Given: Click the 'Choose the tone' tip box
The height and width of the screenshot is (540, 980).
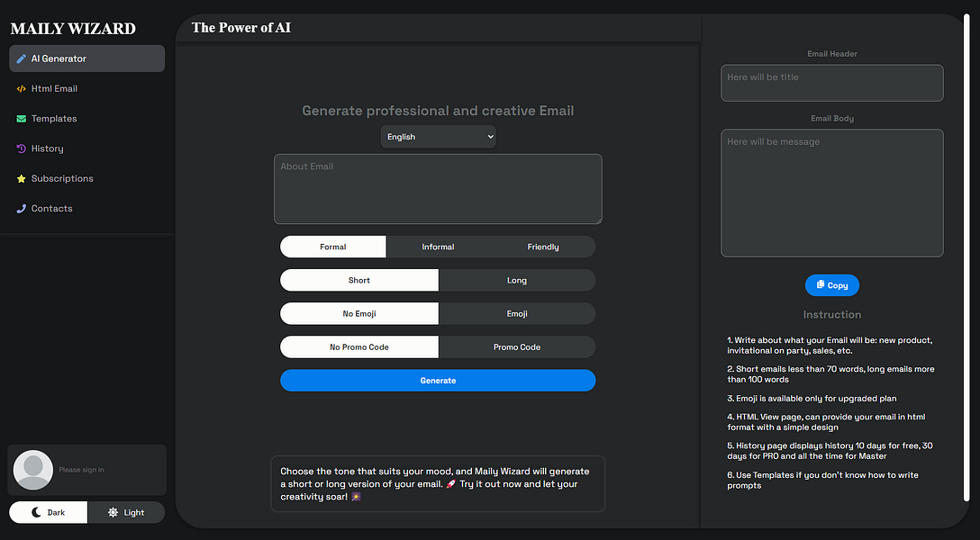Looking at the screenshot, I should coord(438,484).
